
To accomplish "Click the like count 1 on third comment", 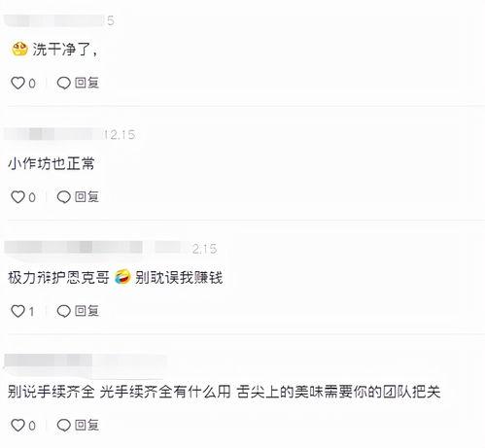I will click(31, 312).
